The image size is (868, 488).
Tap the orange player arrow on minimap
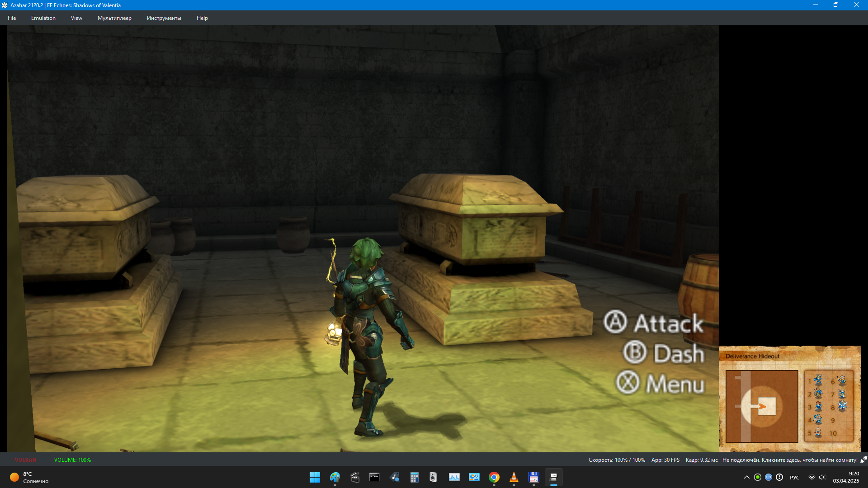(x=762, y=406)
